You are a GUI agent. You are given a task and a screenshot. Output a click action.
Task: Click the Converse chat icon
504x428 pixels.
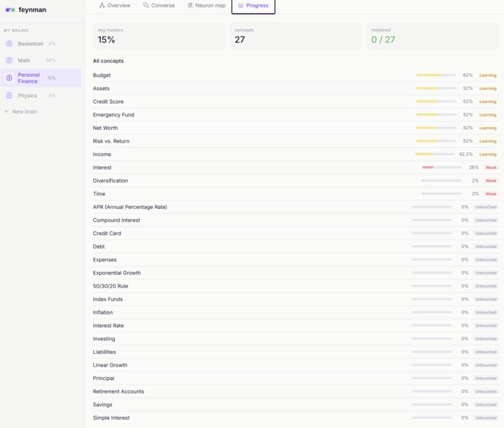tap(146, 5)
